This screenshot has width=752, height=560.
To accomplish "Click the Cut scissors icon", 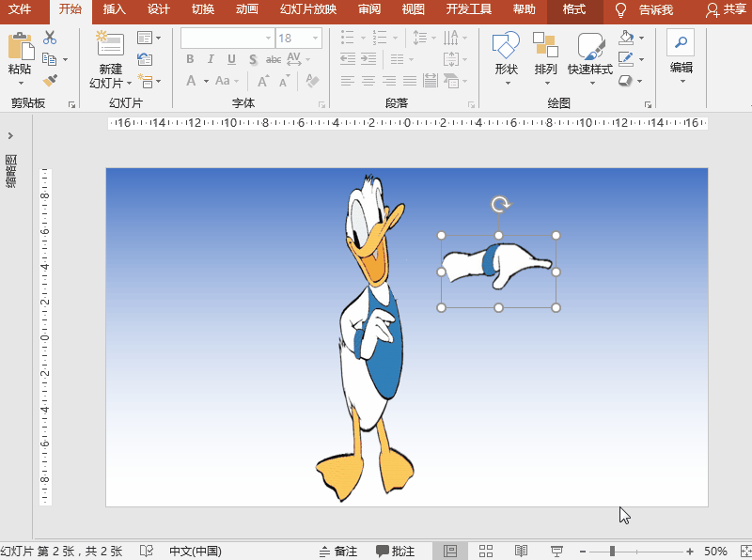I will tap(50, 38).
